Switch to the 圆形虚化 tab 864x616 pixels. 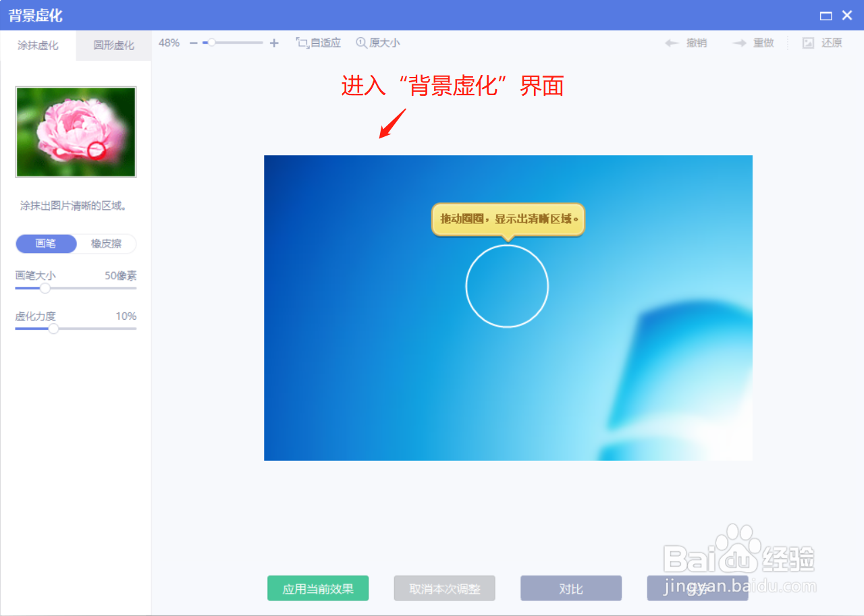point(113,45)
